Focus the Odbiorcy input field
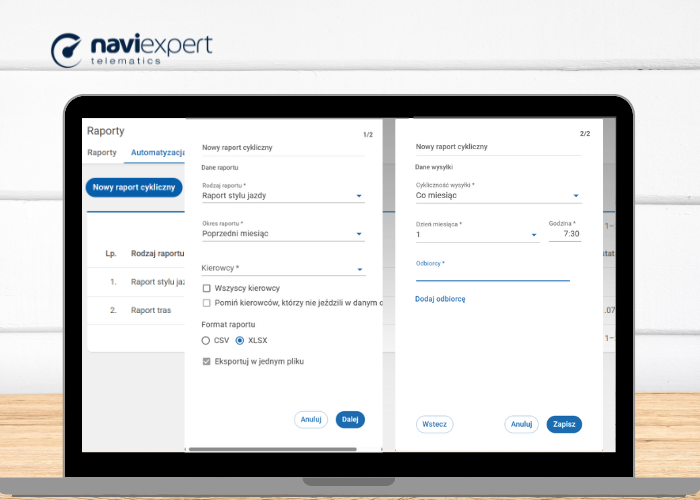700x500 pixels. (492, 274)
